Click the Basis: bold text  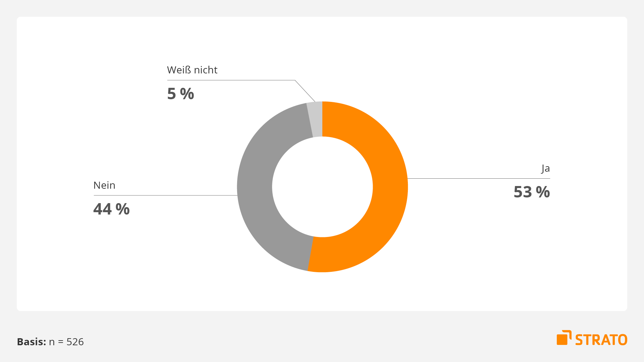point(32,342)
